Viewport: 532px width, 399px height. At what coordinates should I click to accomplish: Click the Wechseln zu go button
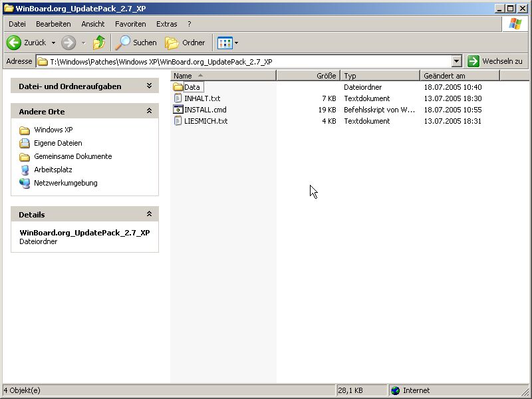[x=495, y=61]
